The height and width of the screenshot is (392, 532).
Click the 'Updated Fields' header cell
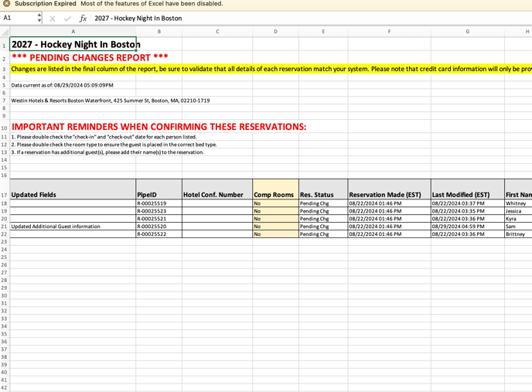73,189
